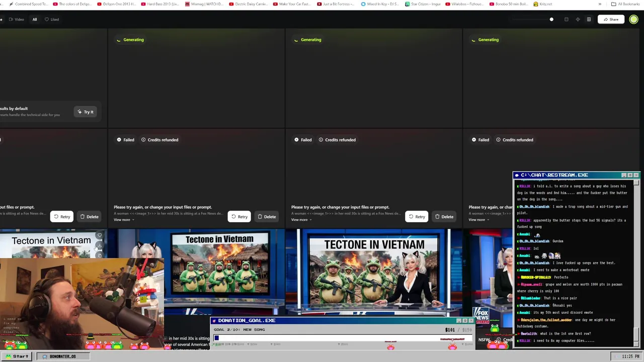
Task: Open the 'Just a Bit Fortress' bookmark
Action: pos(336,4)
